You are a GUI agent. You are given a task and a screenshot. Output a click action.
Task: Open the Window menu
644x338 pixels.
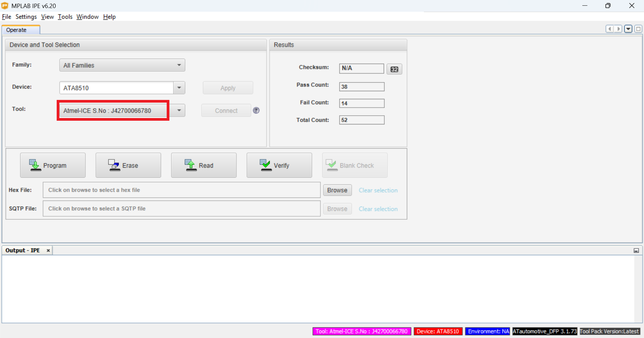click(x=88, y=17)
